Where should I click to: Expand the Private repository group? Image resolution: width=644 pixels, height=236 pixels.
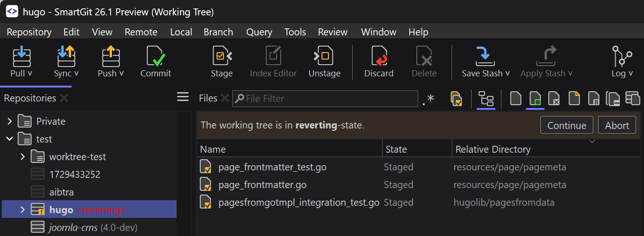[x=9, y=121]
